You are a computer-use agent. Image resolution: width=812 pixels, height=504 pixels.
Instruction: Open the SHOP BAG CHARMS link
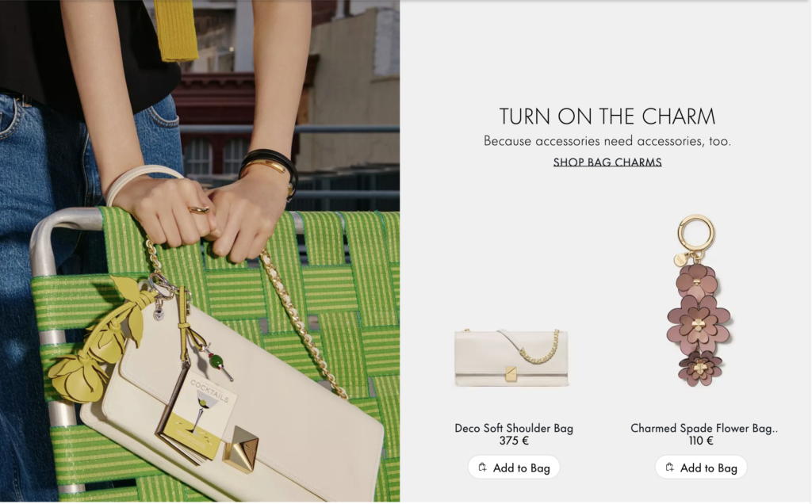pos(607,162)
